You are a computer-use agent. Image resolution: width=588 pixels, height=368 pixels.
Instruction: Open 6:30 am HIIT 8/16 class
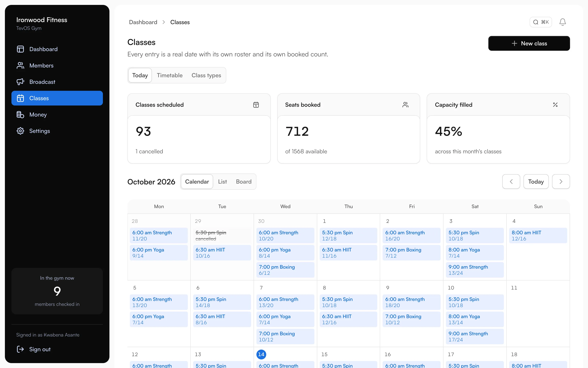coord(222,319)
